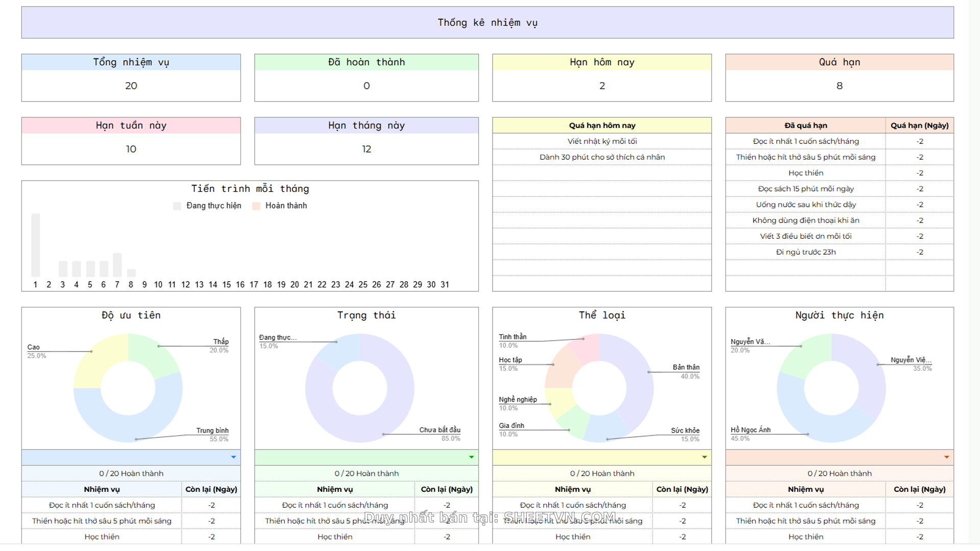Open the Độ ưu tiên filter dropdown arrow
Viewport: 980px width, 551px height.
pos(233,457)
